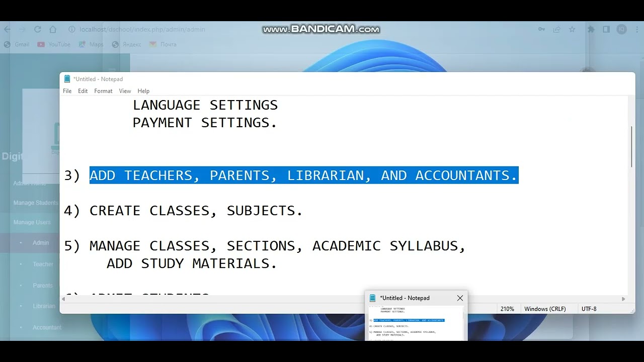Click the browser home icon

point(53,29)
